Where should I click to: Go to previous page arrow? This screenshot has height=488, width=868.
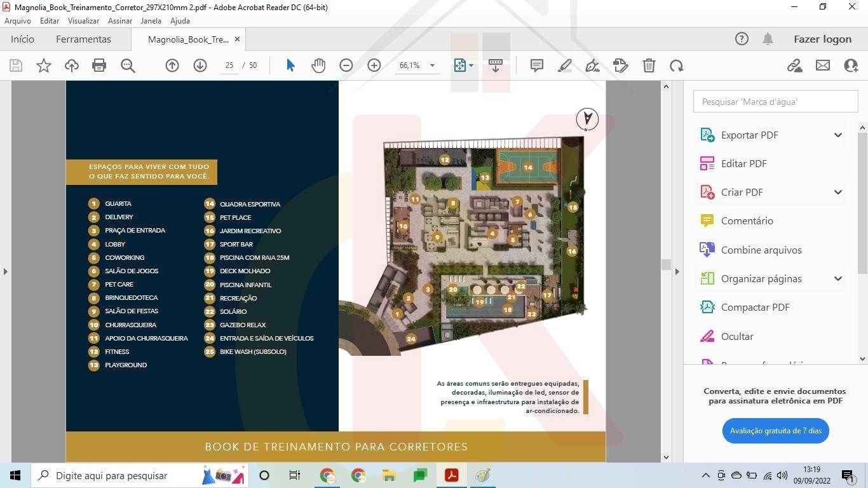click(x=172, y=65)
